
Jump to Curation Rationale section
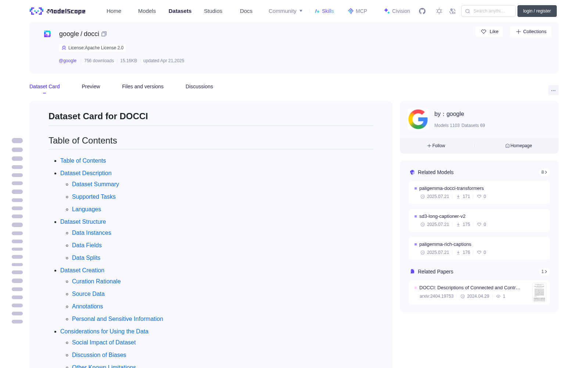tap(96, 282)
